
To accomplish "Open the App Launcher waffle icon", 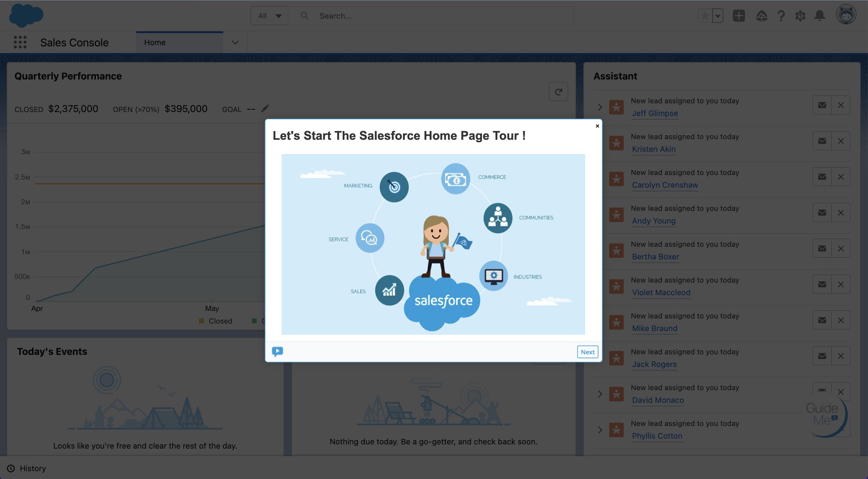I will pos(20,42).
